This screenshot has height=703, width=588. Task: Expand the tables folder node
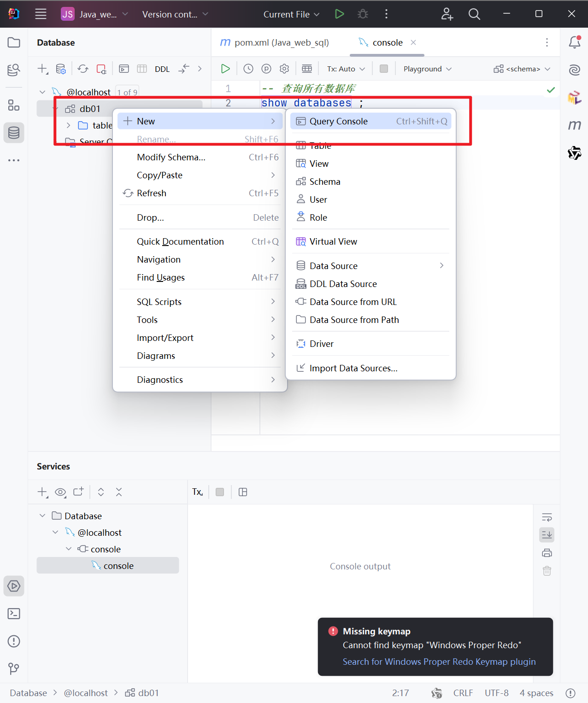point(68,125)
